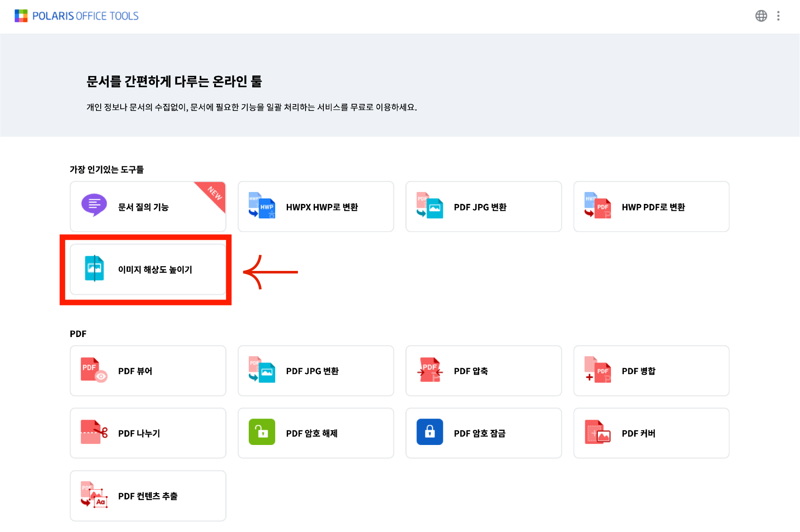Click the PDF section heading

click(x=78, y=334)
